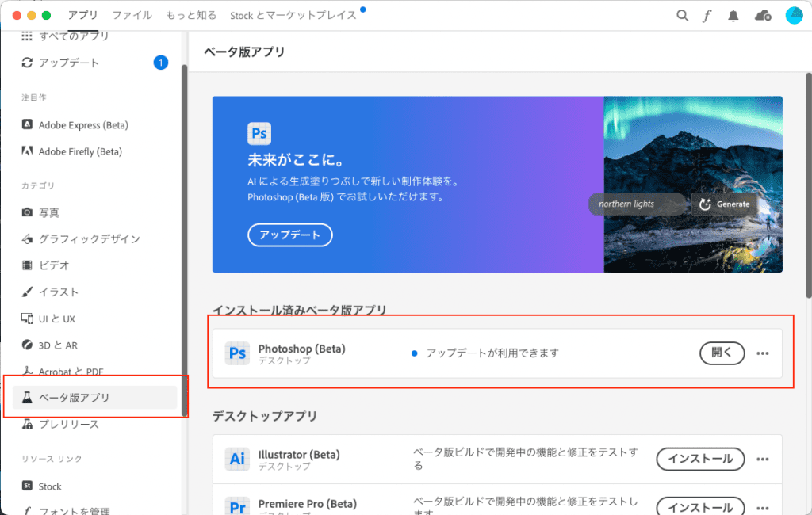Screen dimensions: 812x515
Task: Switch to the Stock とマーケットプレイス tab
Action: (x=293, y=15)
